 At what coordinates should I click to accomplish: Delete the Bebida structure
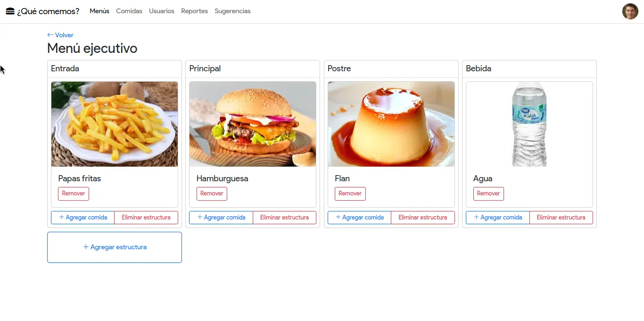coord(561,218)
